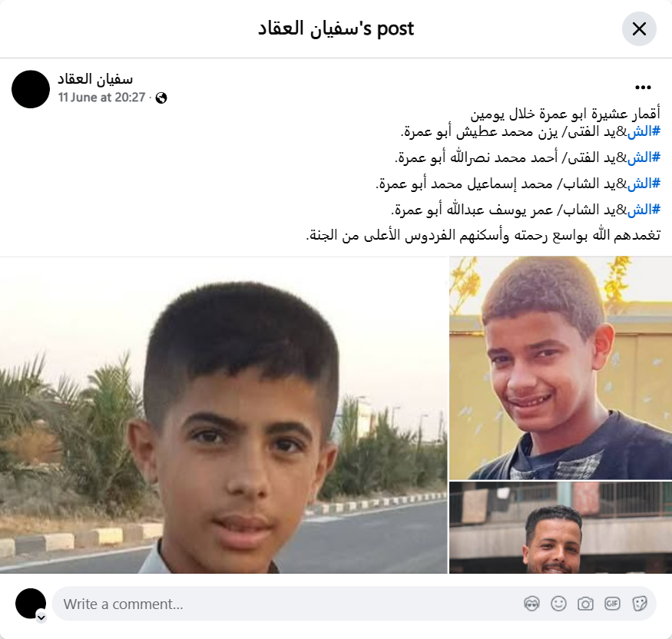Open the sticker picker icon
672x639 pixels.
coord(639,604)
